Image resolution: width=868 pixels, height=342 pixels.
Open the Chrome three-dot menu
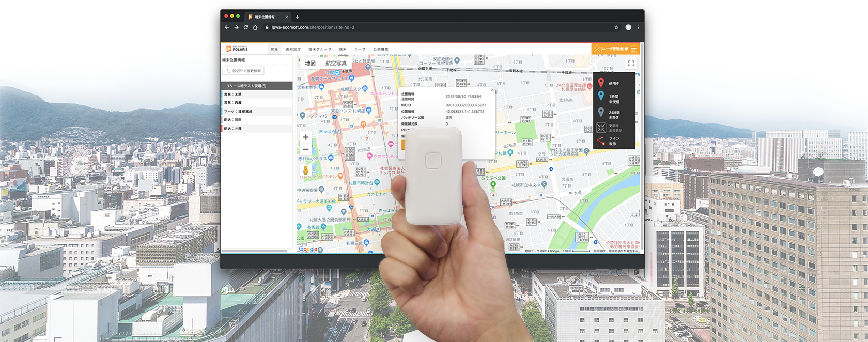[638, 27]
